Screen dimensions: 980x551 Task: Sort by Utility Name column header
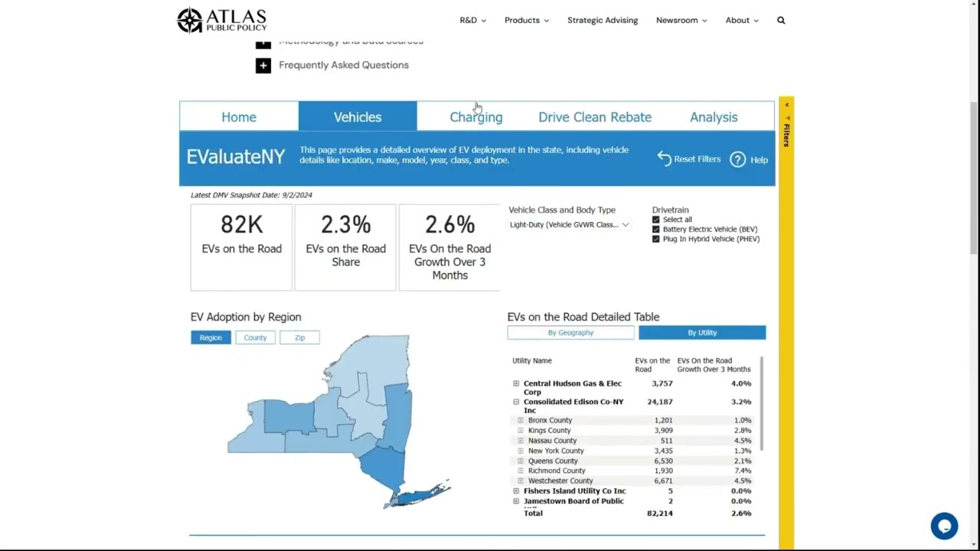pos(531,360)
